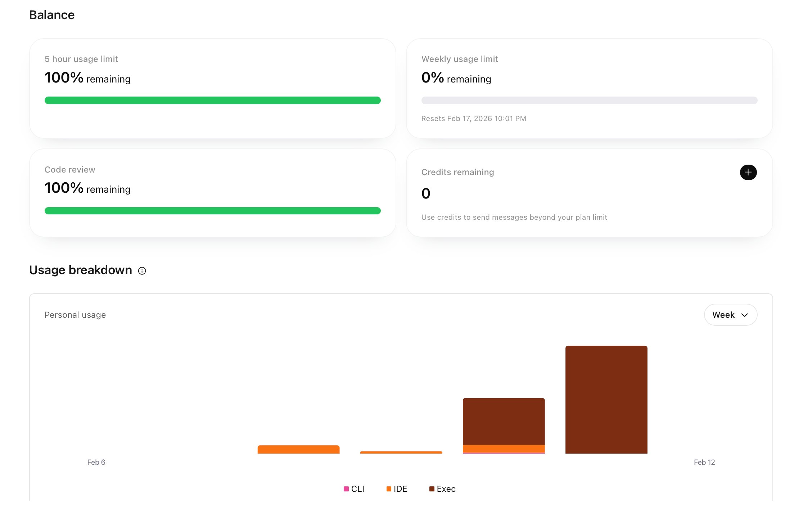Click the Weekly usage limit reset date text
The width and height of the screenshot is (812, 508).
click(x=474, y=119)
